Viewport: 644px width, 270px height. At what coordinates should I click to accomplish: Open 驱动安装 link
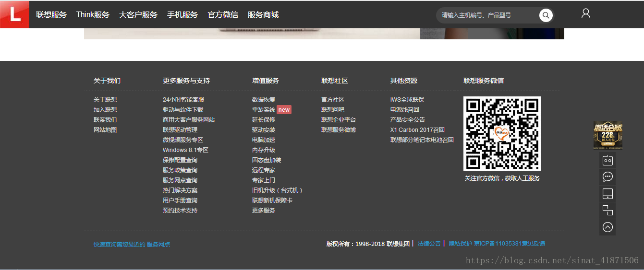click(x=264, y=130)
